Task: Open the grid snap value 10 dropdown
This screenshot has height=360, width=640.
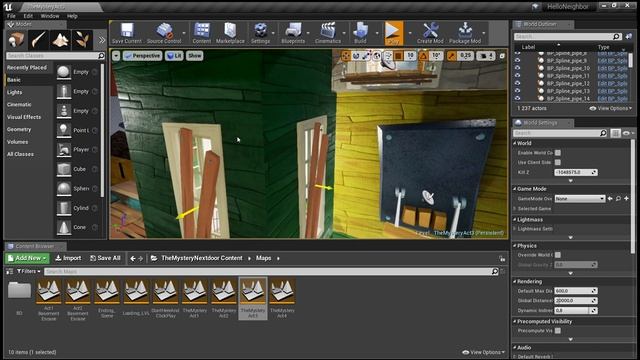Action: coord(410,56)
